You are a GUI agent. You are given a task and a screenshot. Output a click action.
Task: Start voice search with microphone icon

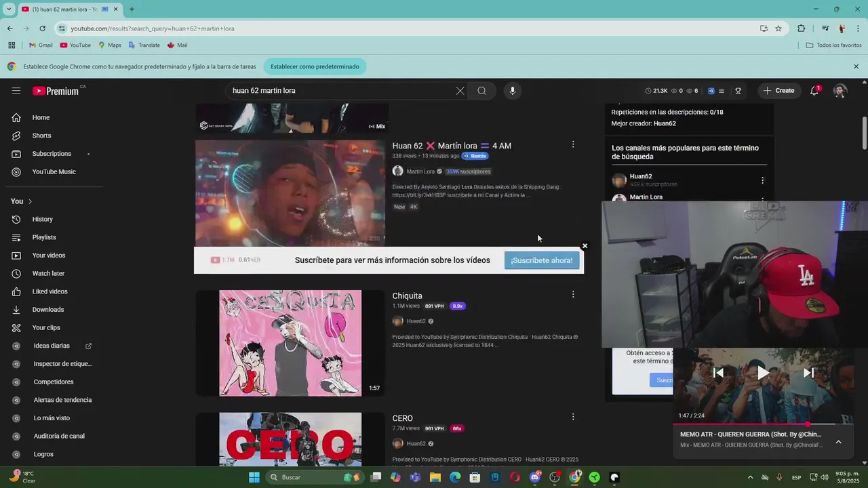click(x=513, y=91)
